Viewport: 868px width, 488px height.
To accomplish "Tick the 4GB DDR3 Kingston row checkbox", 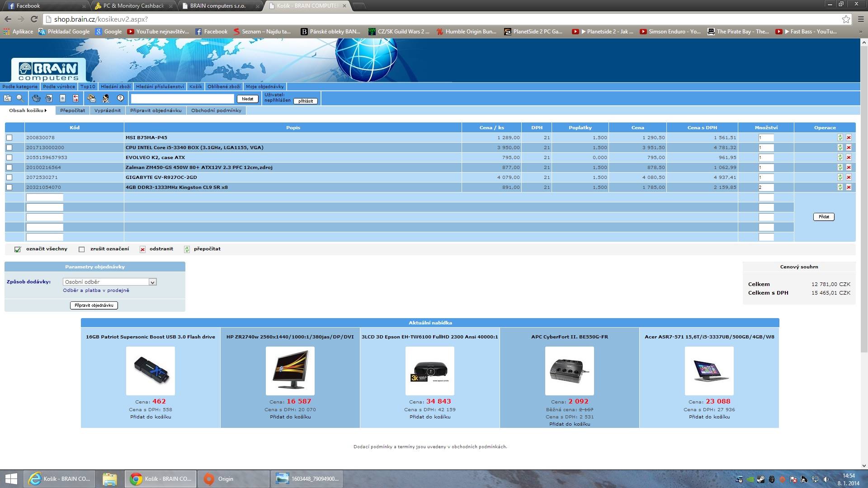I will (9, 188).
